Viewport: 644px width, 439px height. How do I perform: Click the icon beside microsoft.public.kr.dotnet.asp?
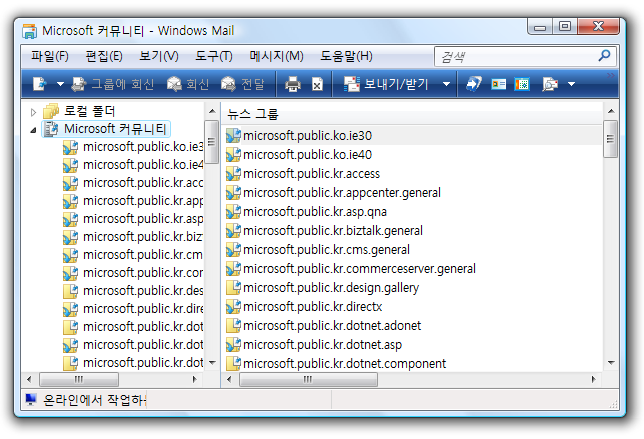(234, 345)
